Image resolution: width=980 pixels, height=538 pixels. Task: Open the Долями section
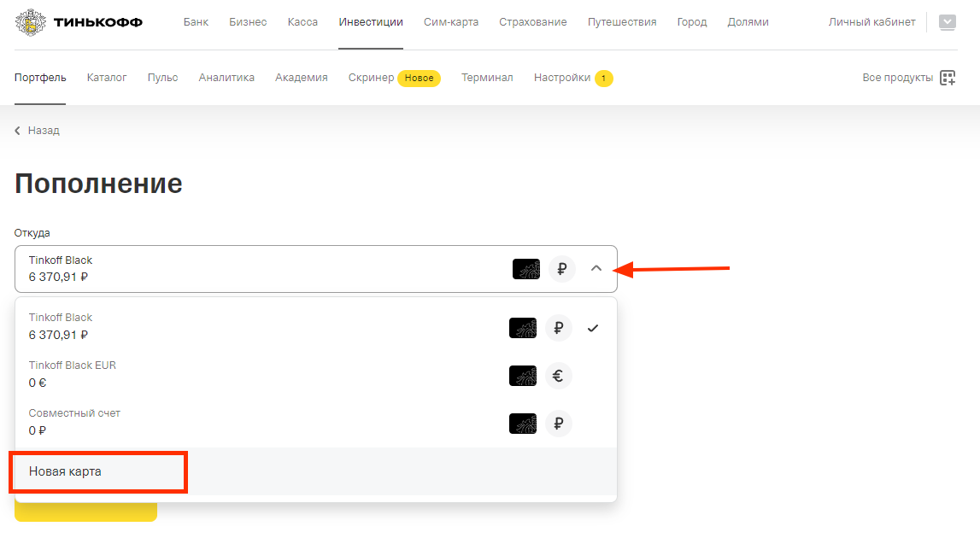coord(748,22)
